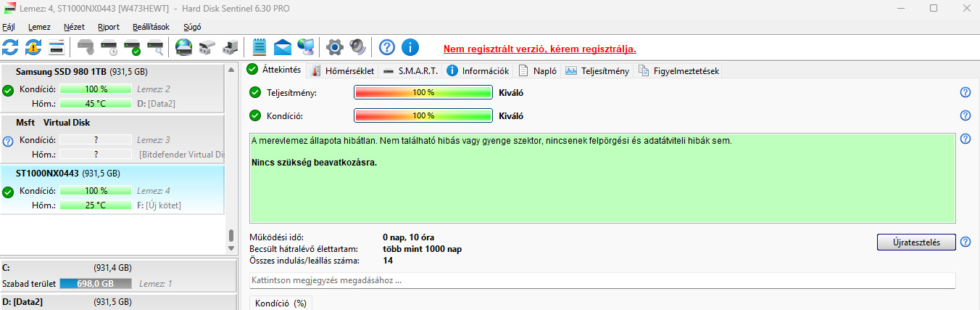Viewport: 980px width, 310px height.
Task: Click help icon beside Kondíció bar
Action: [966, 115]
